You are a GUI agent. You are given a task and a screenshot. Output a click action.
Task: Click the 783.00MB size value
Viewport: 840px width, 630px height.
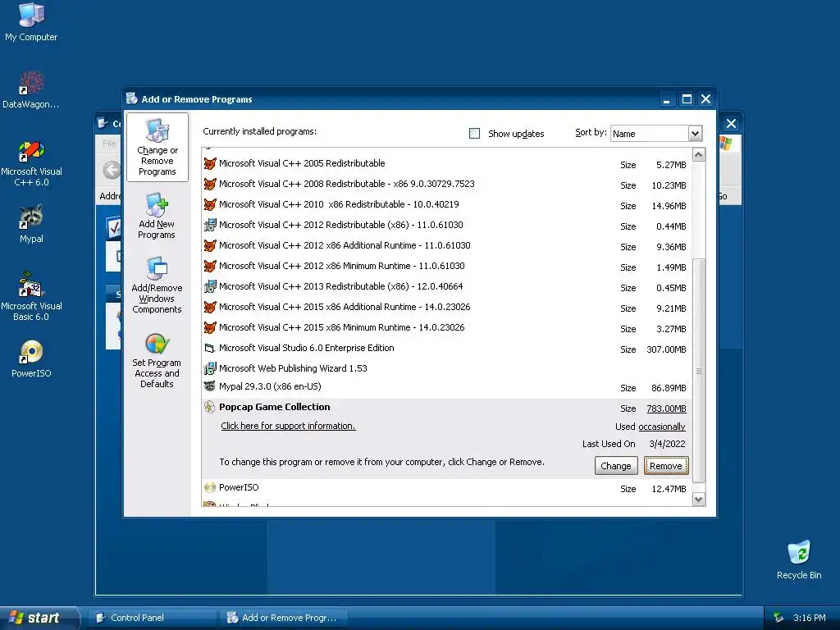tap(666, 409)
